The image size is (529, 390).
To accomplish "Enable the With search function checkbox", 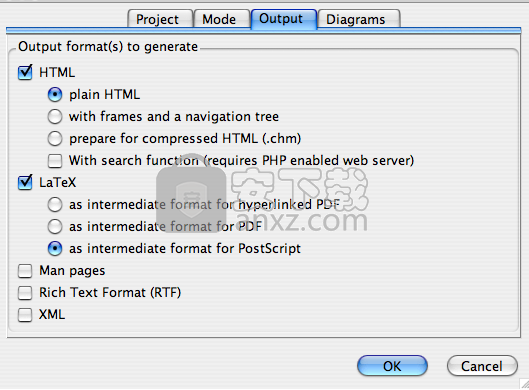I will pos(55,161).
